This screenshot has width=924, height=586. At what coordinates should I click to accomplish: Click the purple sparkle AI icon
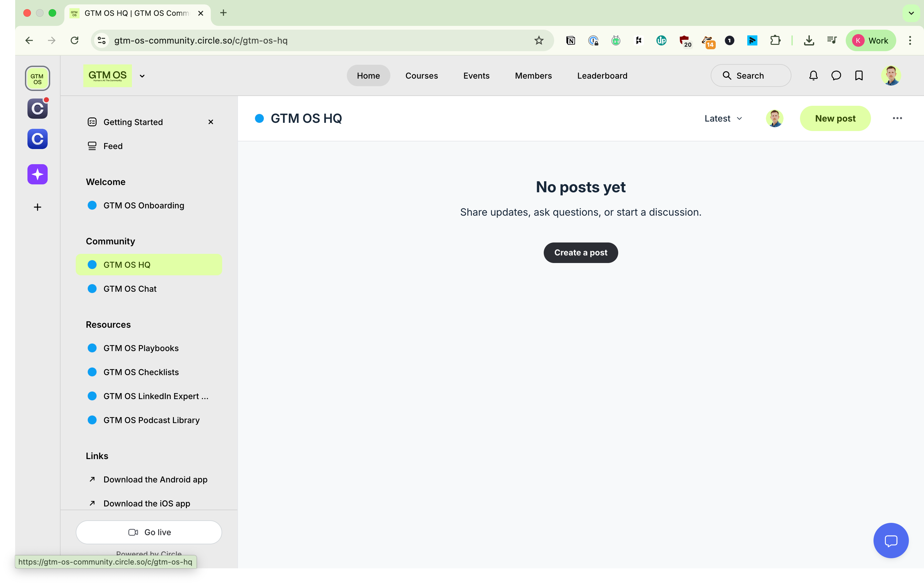point(37,174)
